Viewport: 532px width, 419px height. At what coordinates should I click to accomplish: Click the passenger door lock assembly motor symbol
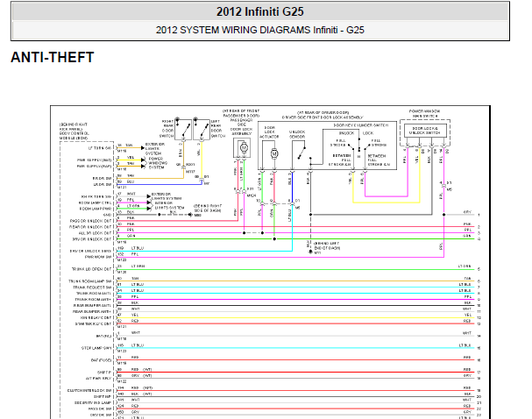tap(243, 148)
